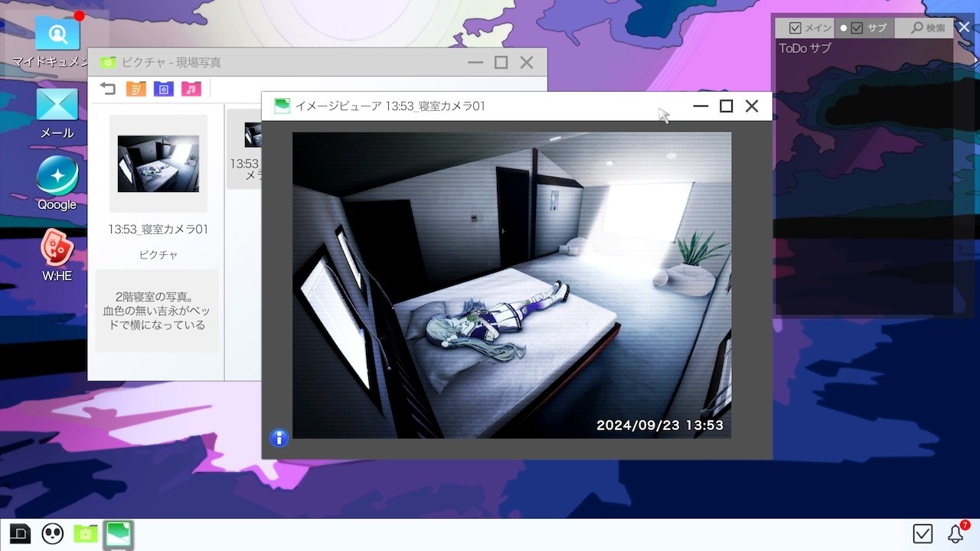The image size is (980, 551).
Task: Close the ToDo panel
Action: pos(964,27)
